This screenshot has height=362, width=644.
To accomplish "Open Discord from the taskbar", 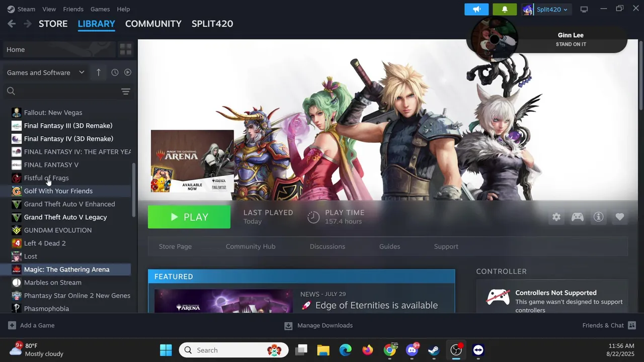I will click(x=412, y=350).
